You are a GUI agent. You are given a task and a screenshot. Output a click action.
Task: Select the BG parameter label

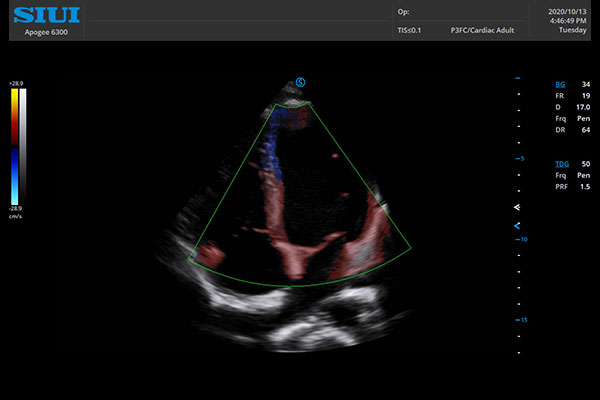(560, 85)
